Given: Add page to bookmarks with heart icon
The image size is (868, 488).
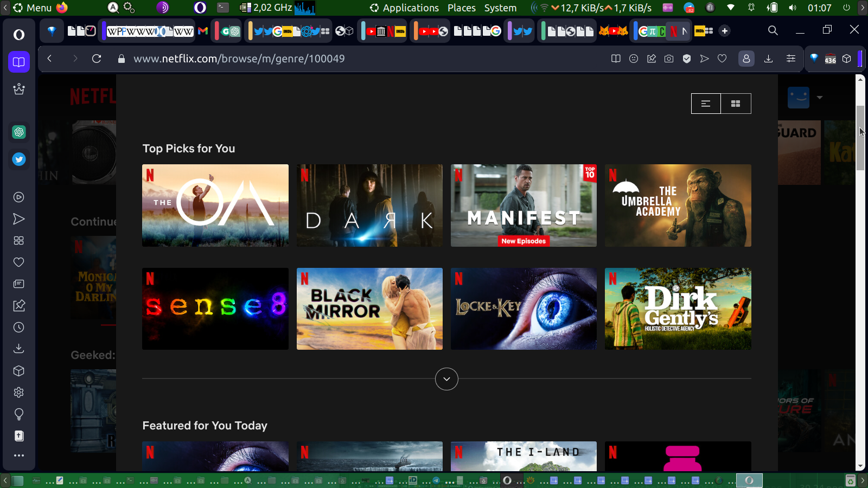Looking at the screenshot, I should (x=722, y=59).
